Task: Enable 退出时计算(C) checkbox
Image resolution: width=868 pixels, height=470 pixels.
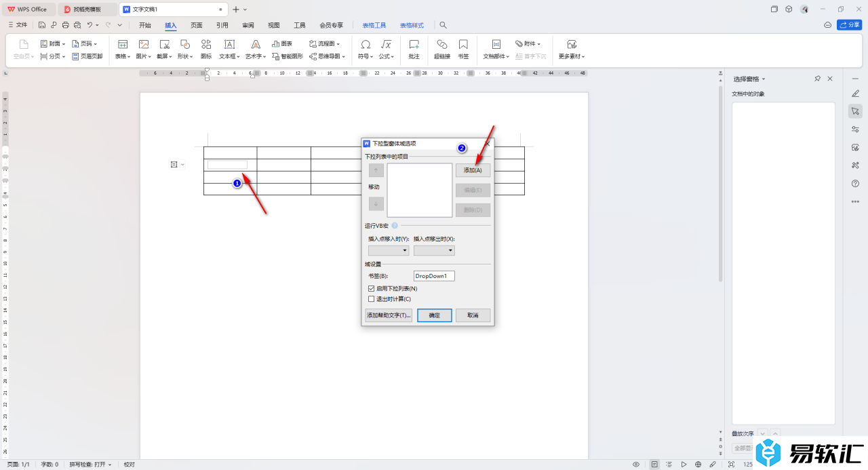Action: (x=371, y=298)
